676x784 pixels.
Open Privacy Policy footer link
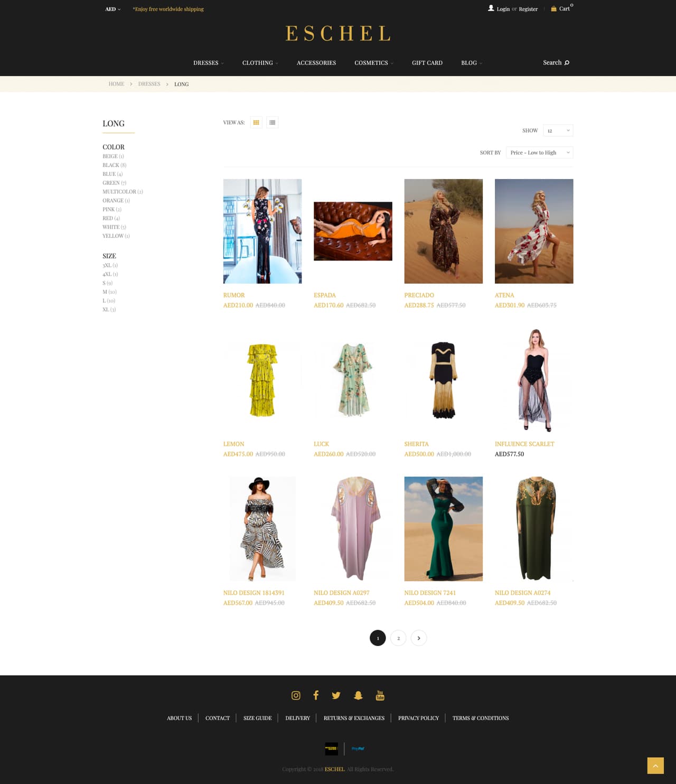point(418,718)
